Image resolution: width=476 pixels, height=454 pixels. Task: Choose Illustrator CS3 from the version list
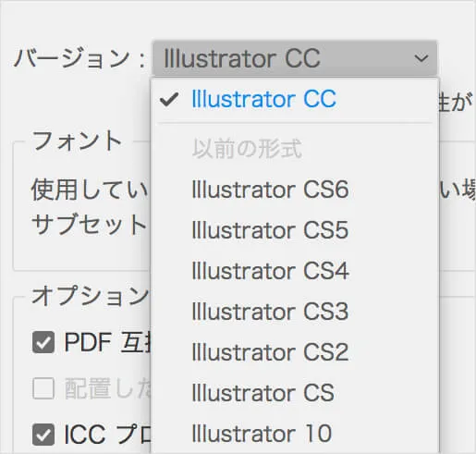[x=295, y=312]
